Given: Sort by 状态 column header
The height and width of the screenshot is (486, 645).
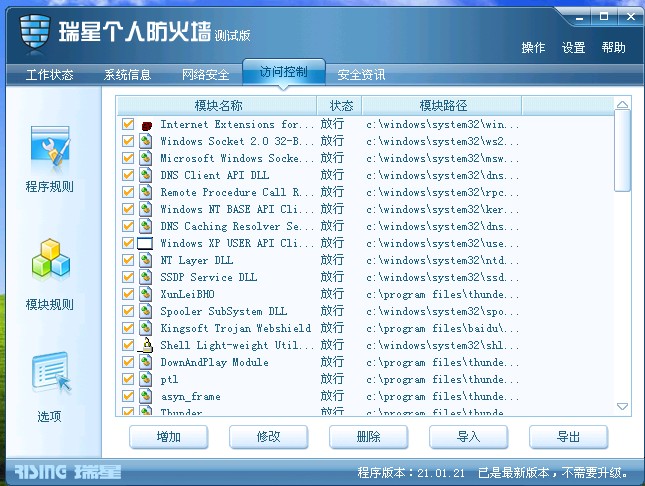Looking at the screenshot, I should tap(339, 106).
